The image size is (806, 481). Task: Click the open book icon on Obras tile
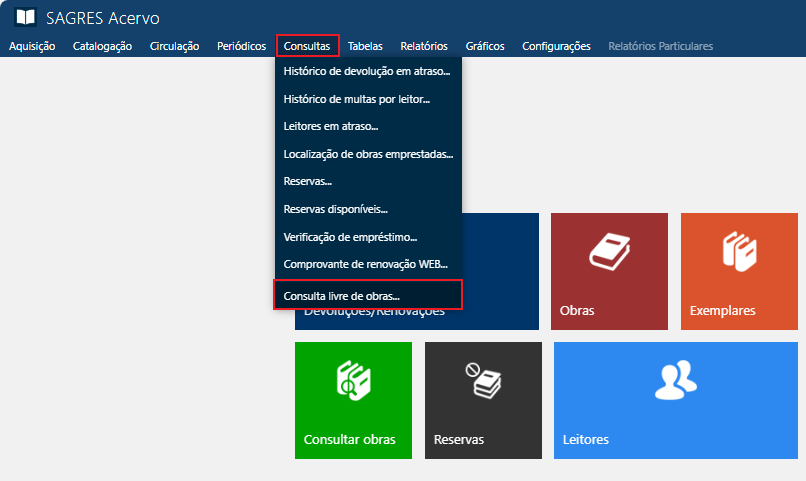click(608, 252)
